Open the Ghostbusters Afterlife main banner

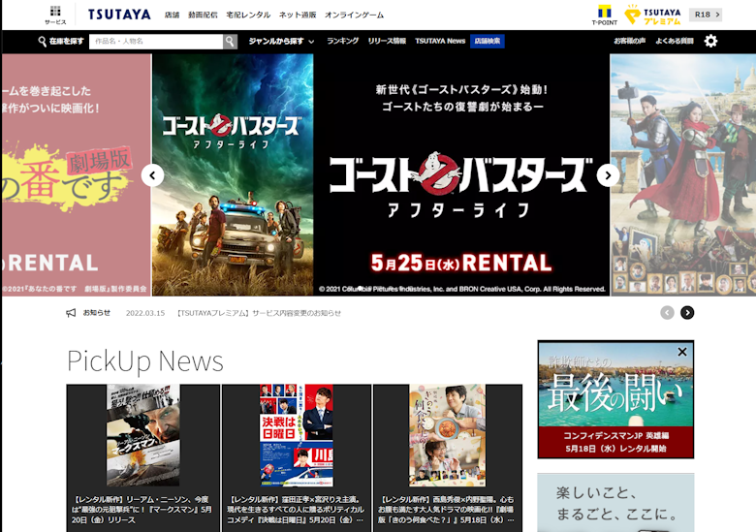click(x=381, y=174)
